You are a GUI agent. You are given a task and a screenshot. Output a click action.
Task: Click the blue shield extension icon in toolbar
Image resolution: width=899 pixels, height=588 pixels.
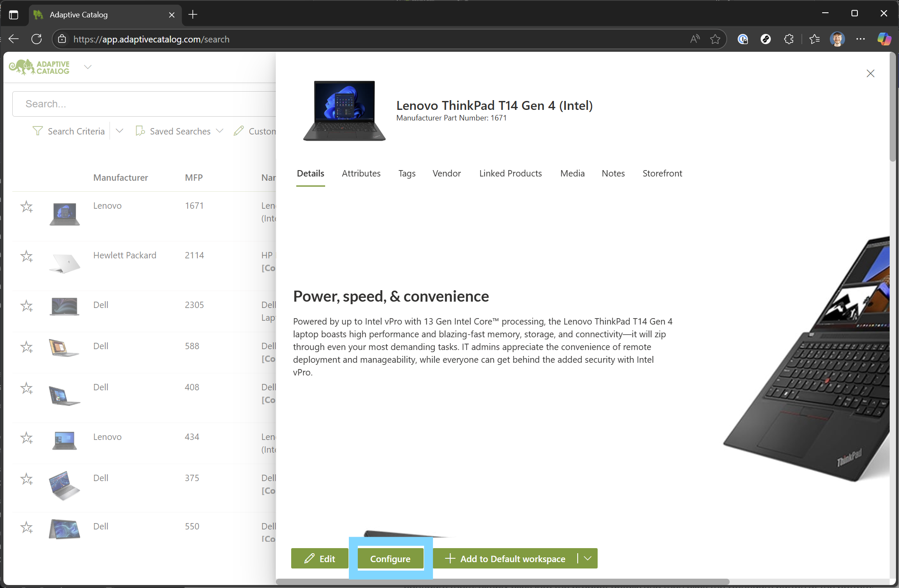743,39
